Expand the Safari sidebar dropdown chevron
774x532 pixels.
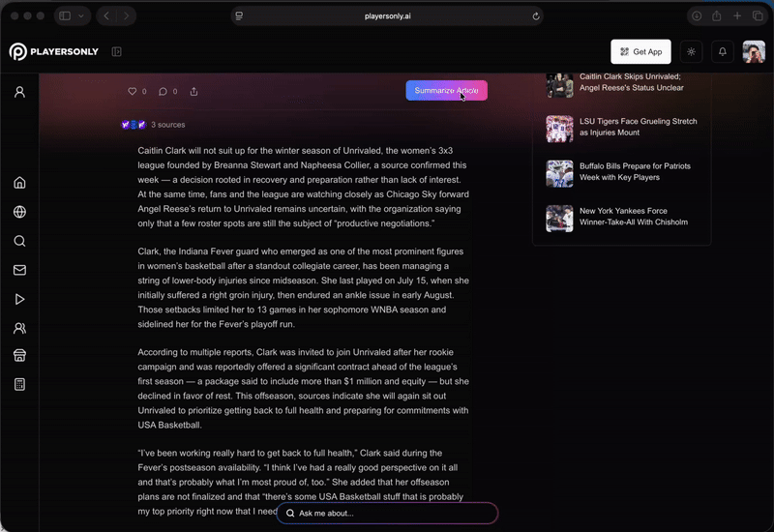pyautogui.click(x=80, y=15)
